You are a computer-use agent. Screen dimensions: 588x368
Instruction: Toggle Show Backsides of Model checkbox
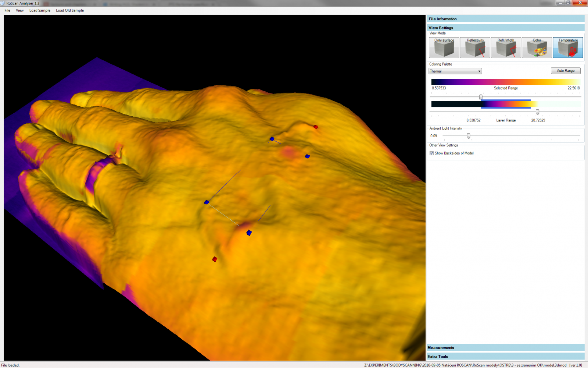[431, 153]
